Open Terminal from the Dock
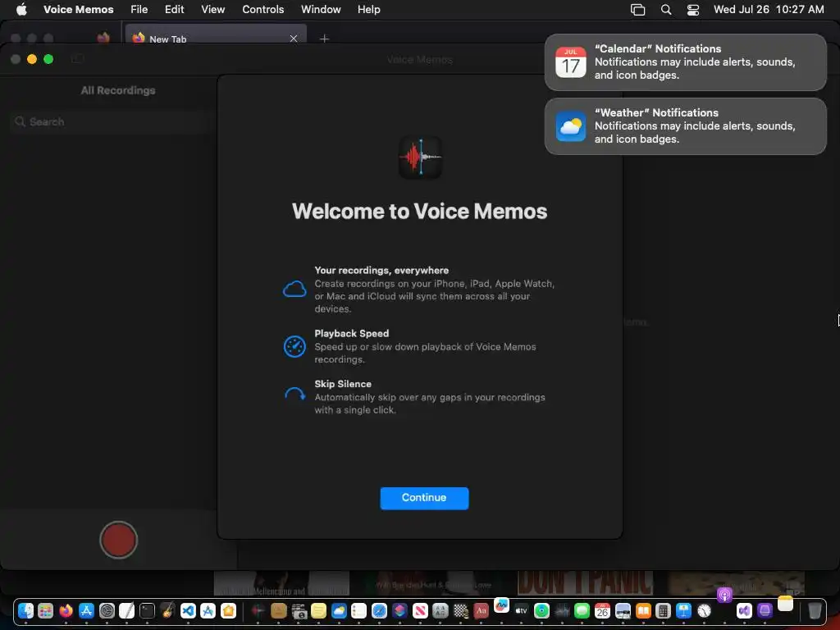840x630 pixels. click(147, 610)
